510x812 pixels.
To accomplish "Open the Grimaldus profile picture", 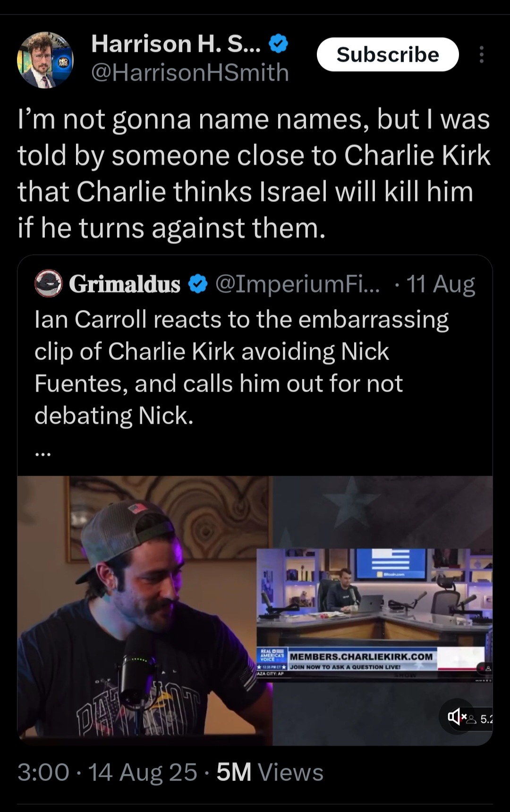I will click(49, 284).
